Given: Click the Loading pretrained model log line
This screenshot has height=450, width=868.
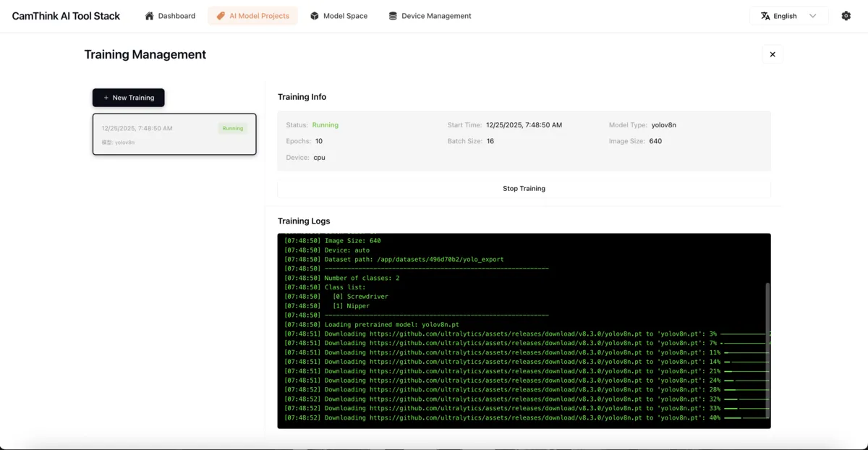Looking at the screenshot, I should [372, 325].
